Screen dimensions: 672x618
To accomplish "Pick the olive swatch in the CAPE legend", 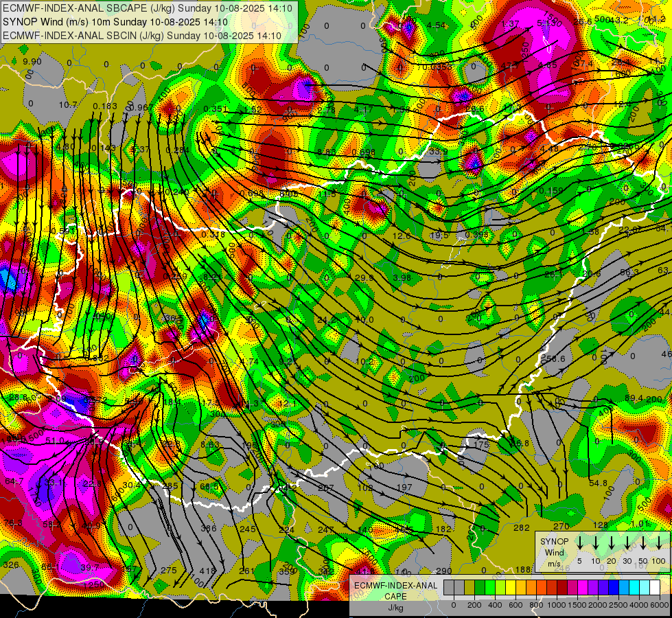I will tap(470, 588).
